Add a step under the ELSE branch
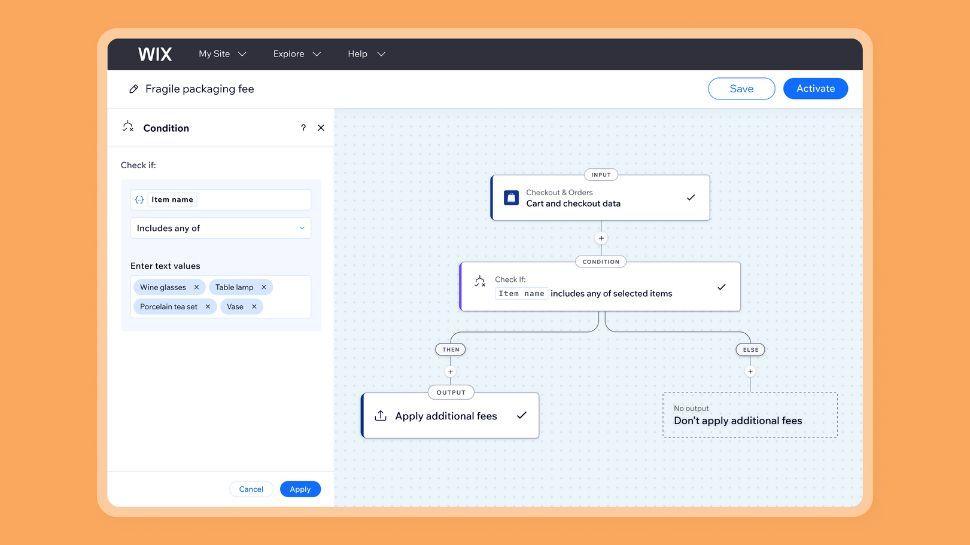 750,371
